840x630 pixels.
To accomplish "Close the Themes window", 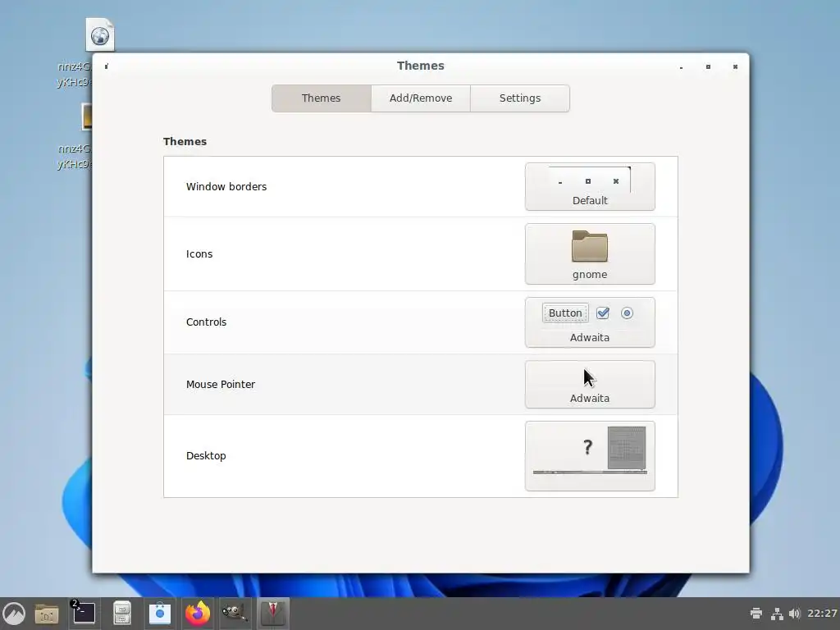I will 735,67.
